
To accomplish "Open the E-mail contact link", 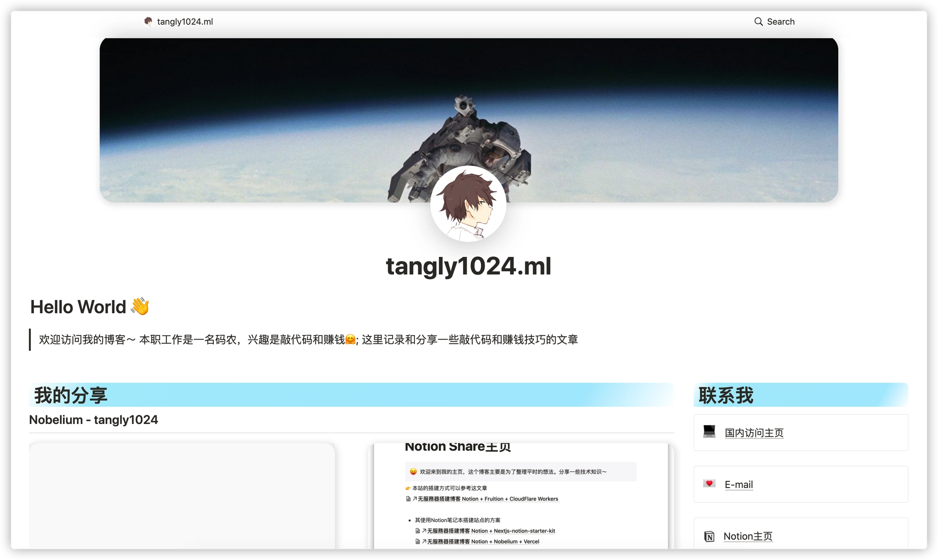I will 739,484.
